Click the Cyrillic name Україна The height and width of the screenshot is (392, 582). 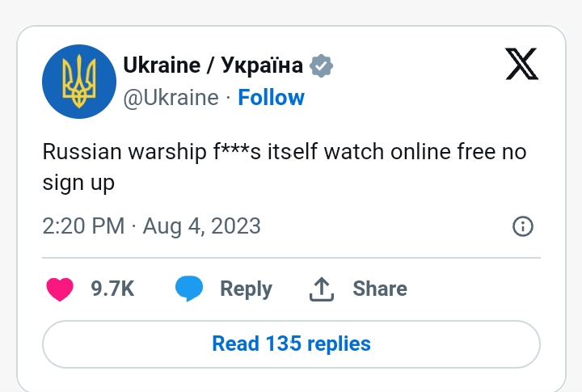(x=262, y=65)
